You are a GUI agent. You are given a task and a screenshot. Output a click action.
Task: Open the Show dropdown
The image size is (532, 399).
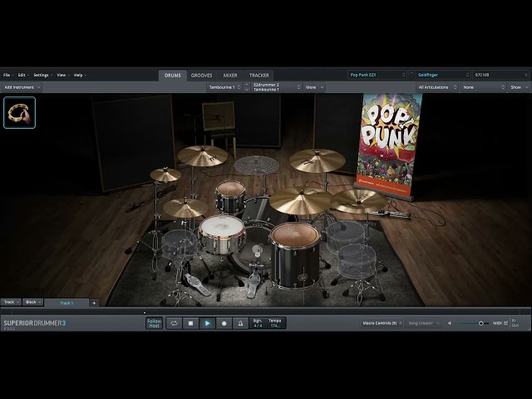point(519,87)
